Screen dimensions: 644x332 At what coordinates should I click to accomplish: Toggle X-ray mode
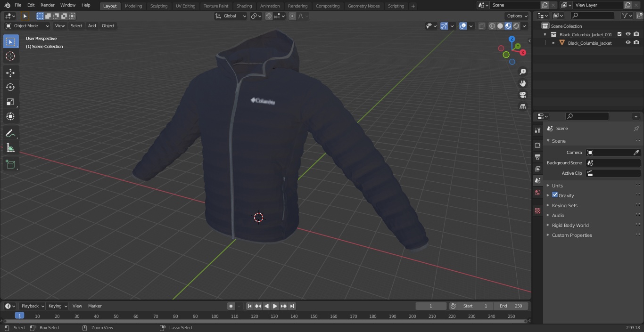click(481, 26)
